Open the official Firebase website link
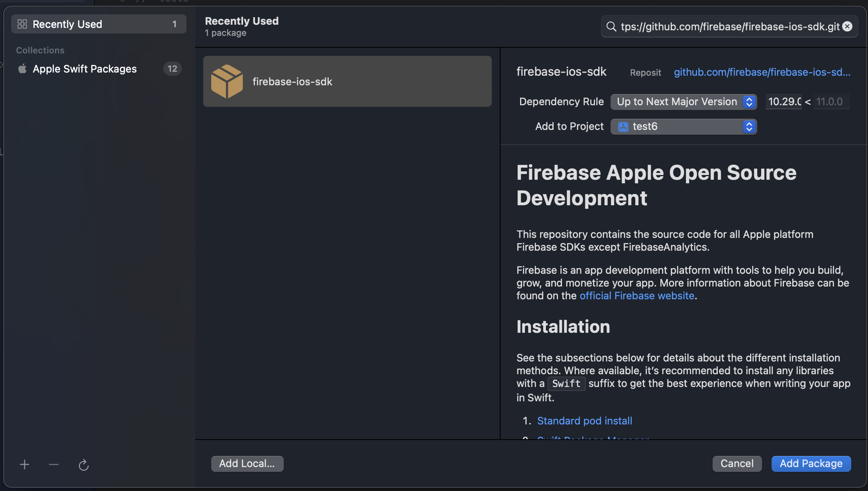The width and height of the screenshot is (868, 491). tap(636, 295)
